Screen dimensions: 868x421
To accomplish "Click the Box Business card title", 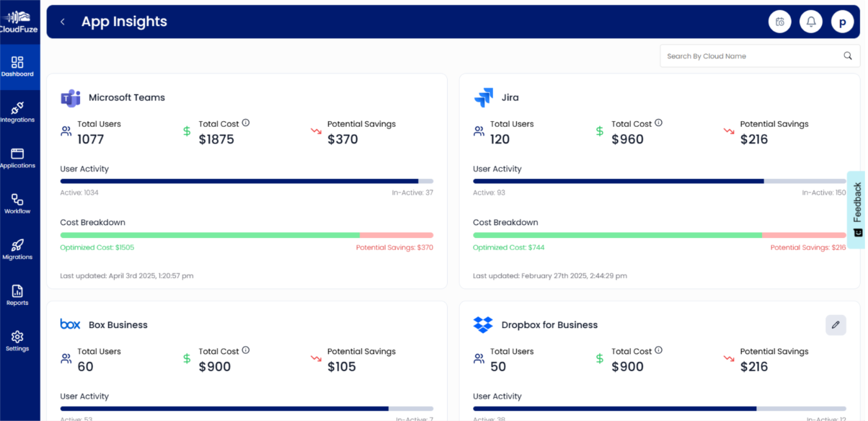I will click(118, 325).
